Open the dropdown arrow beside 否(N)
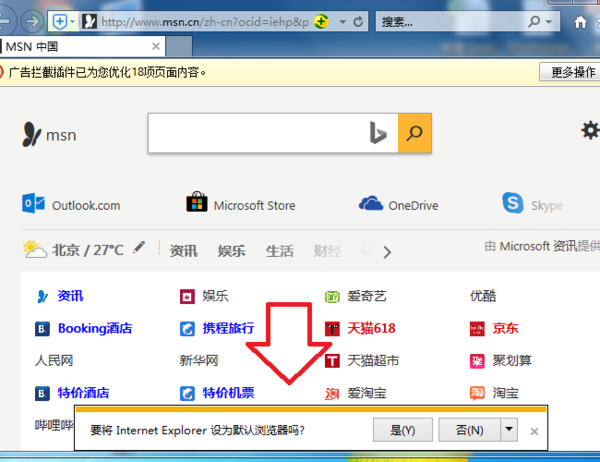 pyautogui.click(x=509, y=429)
